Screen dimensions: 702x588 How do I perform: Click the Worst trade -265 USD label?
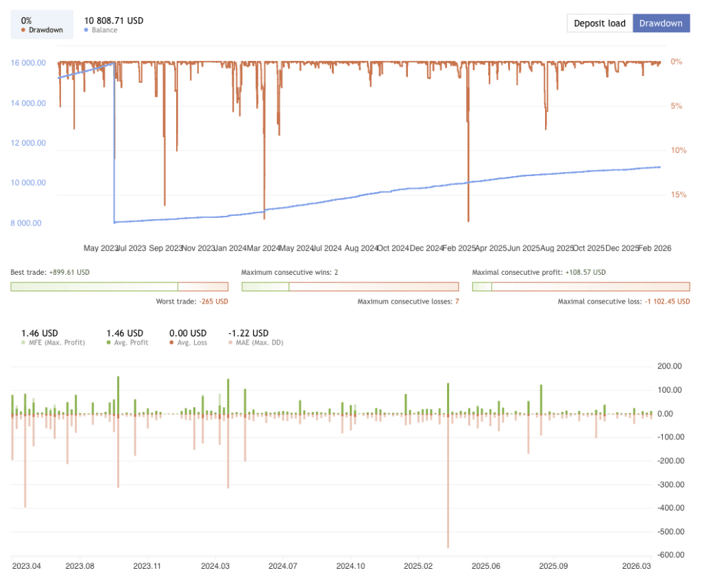click(193, 302)
